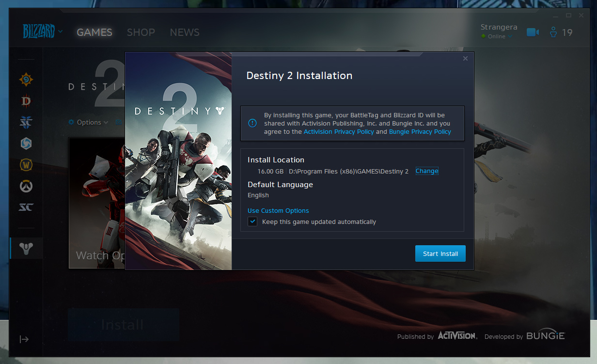
Task: Expand the Options dropdown menu
Action: click(x=89, y=122)
